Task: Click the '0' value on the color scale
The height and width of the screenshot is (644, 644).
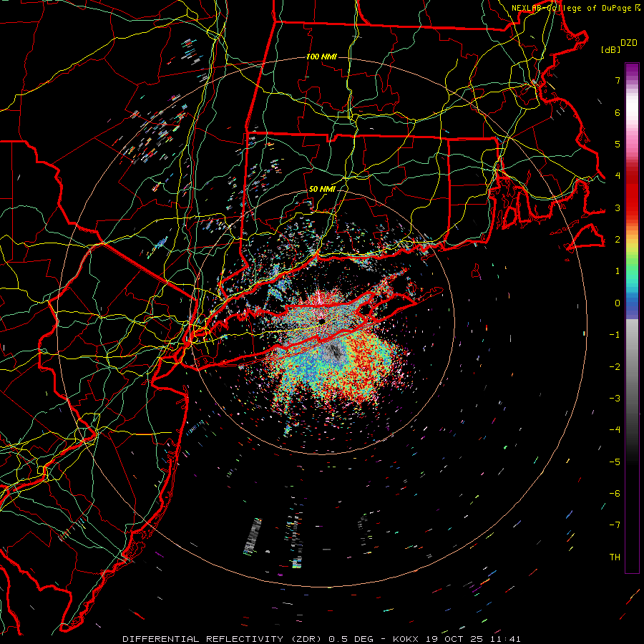Action: (618, 303)
